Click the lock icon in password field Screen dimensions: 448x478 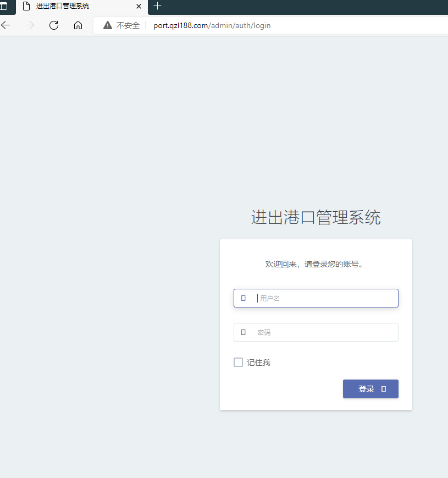coord(244,332)
